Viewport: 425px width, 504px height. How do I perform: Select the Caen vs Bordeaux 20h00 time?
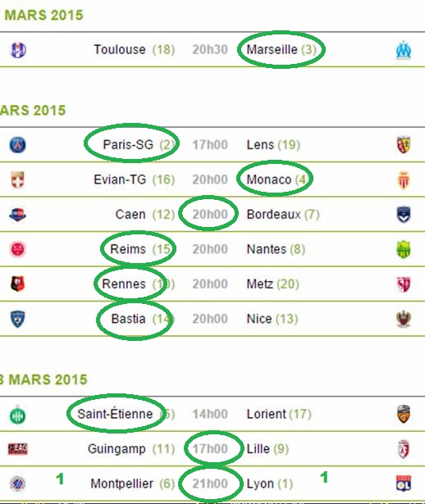click(x=210, y=215)
